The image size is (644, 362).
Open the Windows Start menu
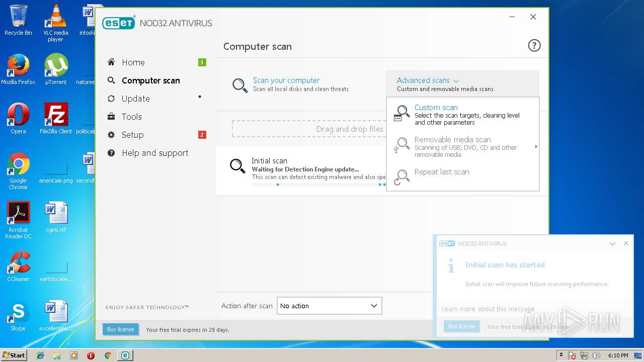tap(14, 355)
